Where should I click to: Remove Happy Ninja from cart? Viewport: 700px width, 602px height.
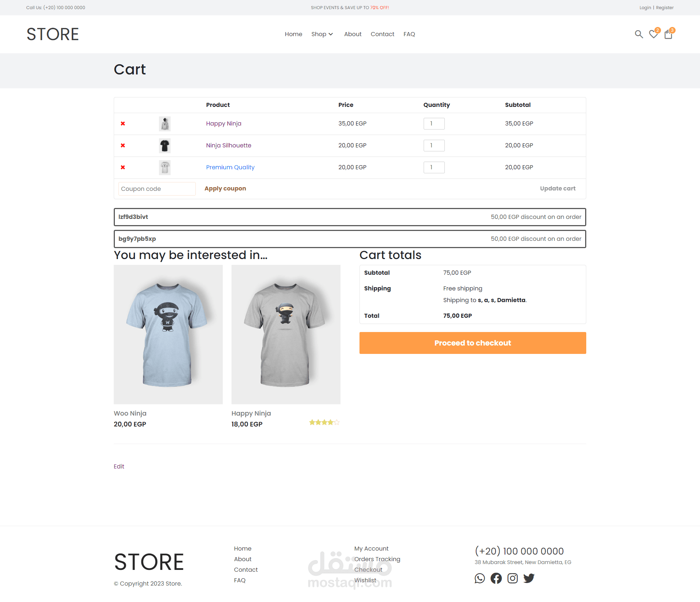pyautogui.click(x=123, y=124)
